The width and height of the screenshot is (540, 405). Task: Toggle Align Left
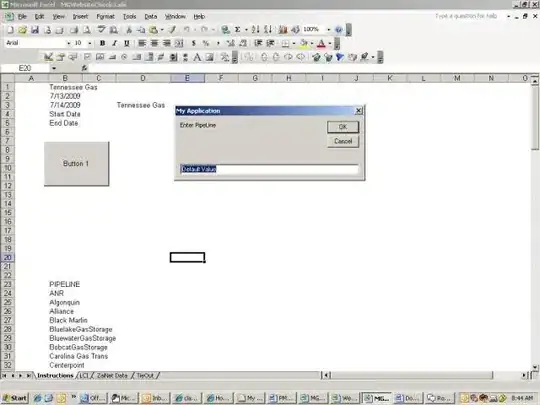pyautogui.click(x=142, y=43)
